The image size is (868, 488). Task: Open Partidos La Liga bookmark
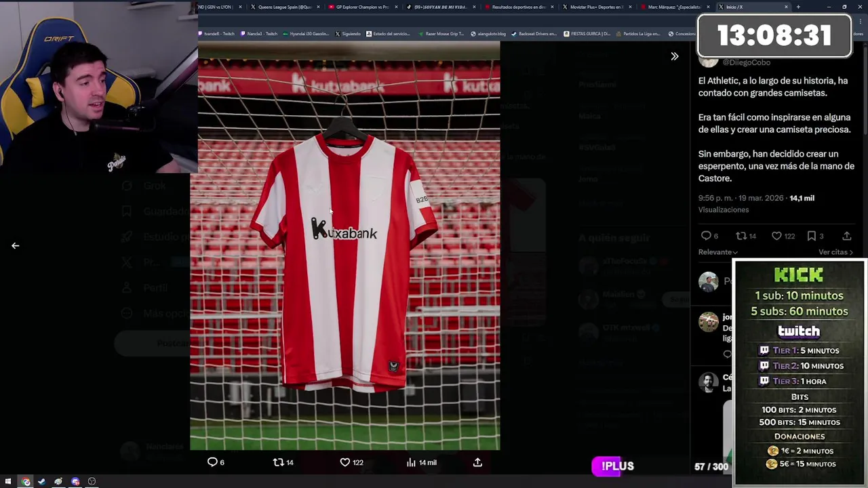click(x=637, y=34)
